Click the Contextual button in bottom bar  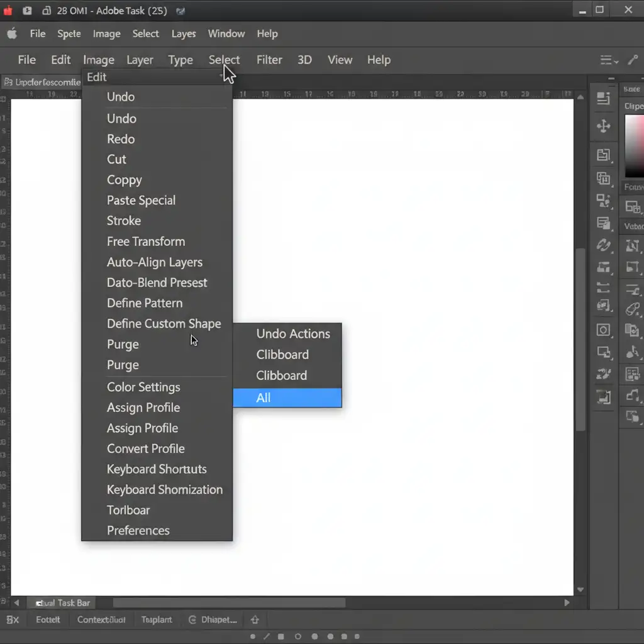101,619
